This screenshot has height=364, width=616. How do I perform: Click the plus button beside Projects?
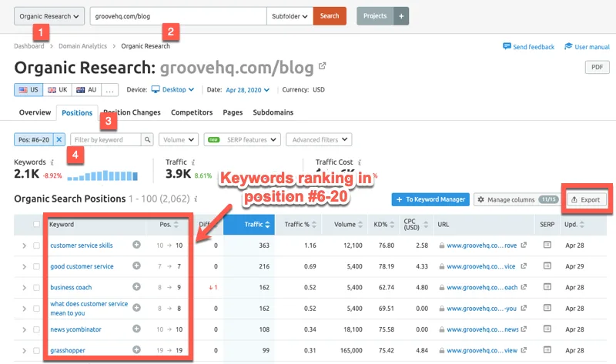click(x=401, y=16)
